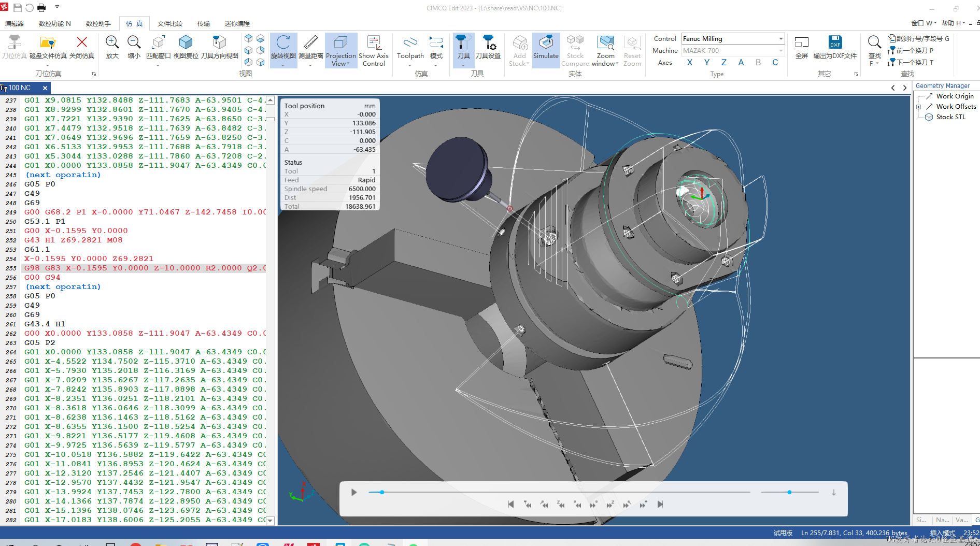
Task: Click 跳到行号/字段号 G
Action: (919, 38)
